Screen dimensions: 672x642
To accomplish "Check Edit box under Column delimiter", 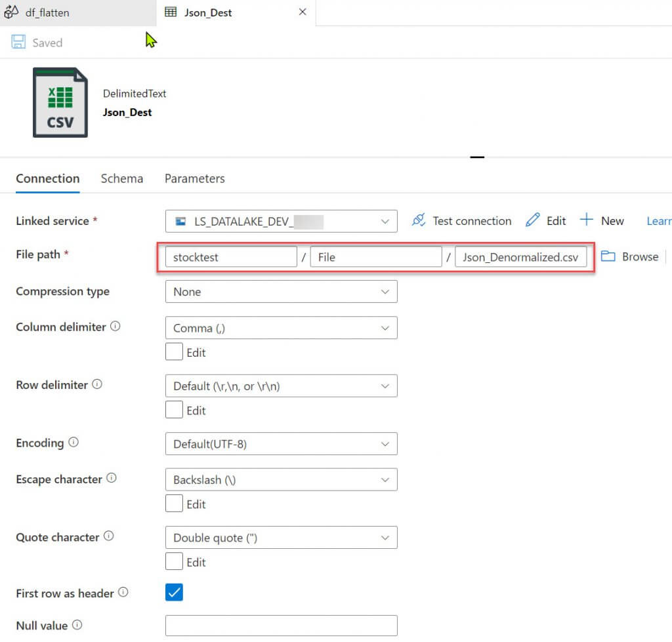I will click(174, 351).
